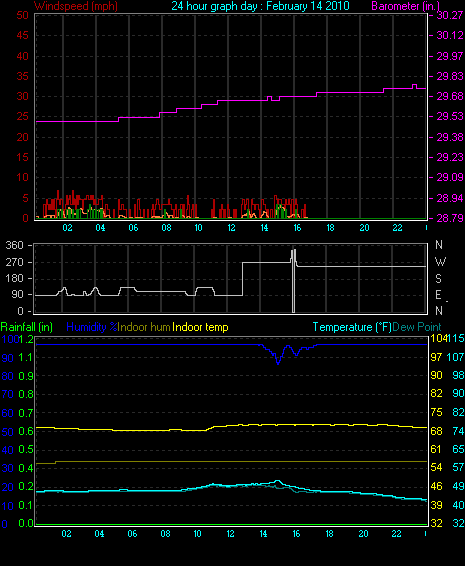Image resolution: width=465 pixels, height=566 pixels.
Task: Click the yellow Indoor temp legend label
Action: [200, 327]
